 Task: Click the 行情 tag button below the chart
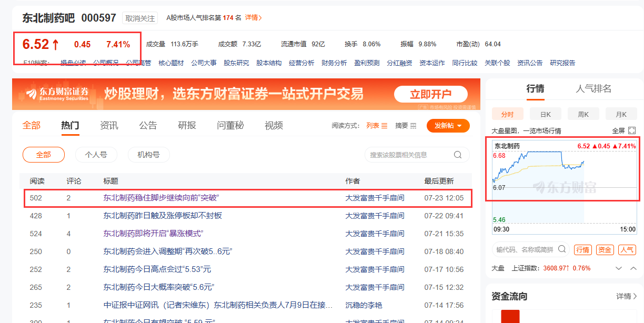click(x=582, y=250)
